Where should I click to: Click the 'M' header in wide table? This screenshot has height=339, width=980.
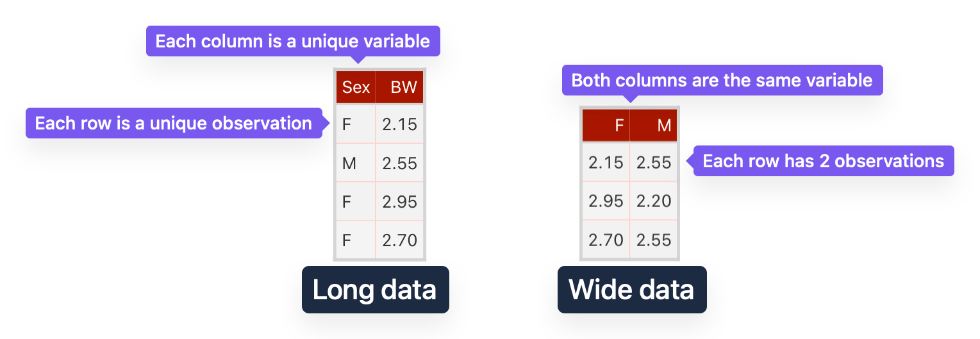[654, 125]
